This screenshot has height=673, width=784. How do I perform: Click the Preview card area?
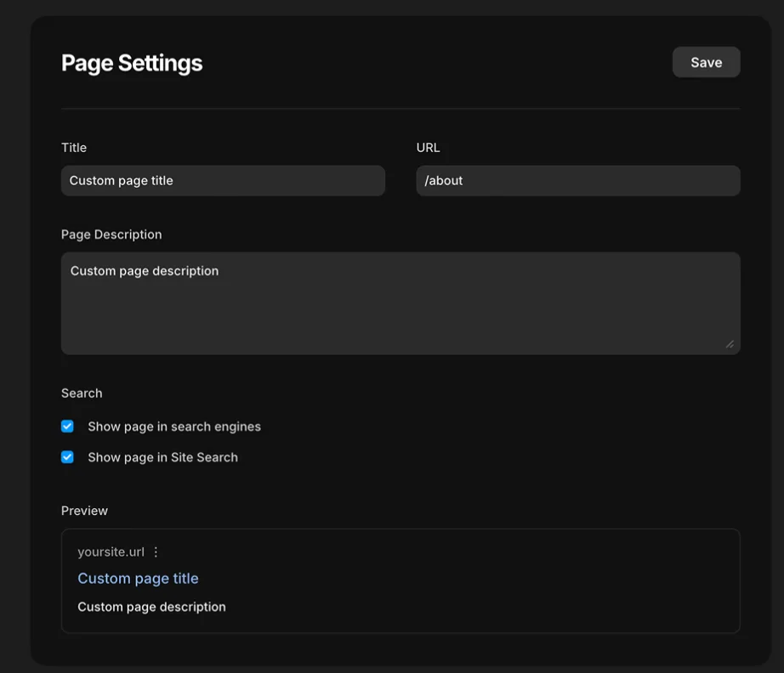coord(401,580)
